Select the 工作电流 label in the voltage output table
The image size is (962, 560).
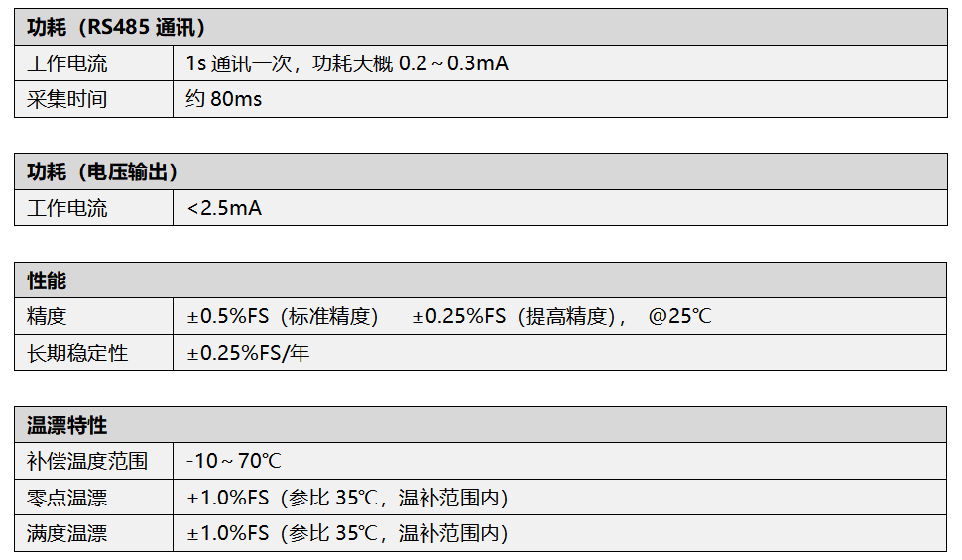pyautogui.click(x=94, y=208)
